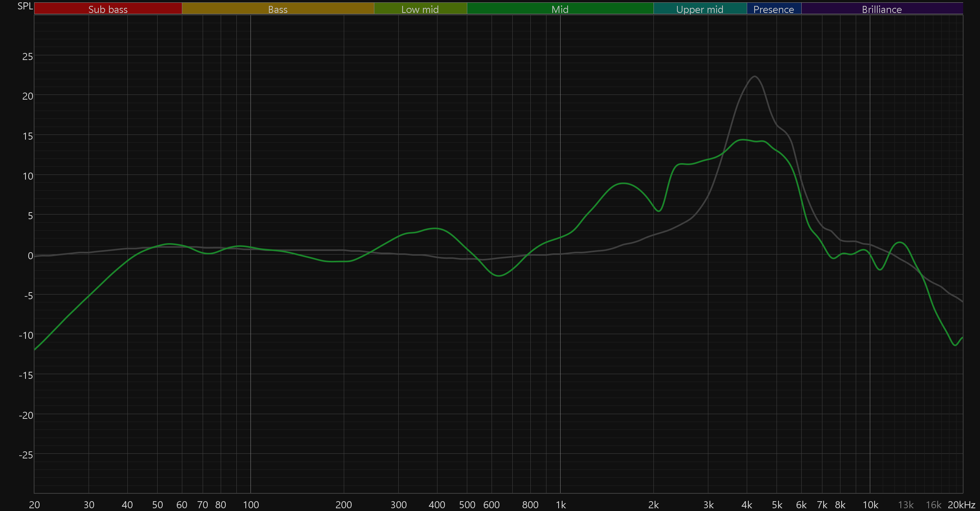Click the Upper mid band header
The image size is (980, 511).
700,9
